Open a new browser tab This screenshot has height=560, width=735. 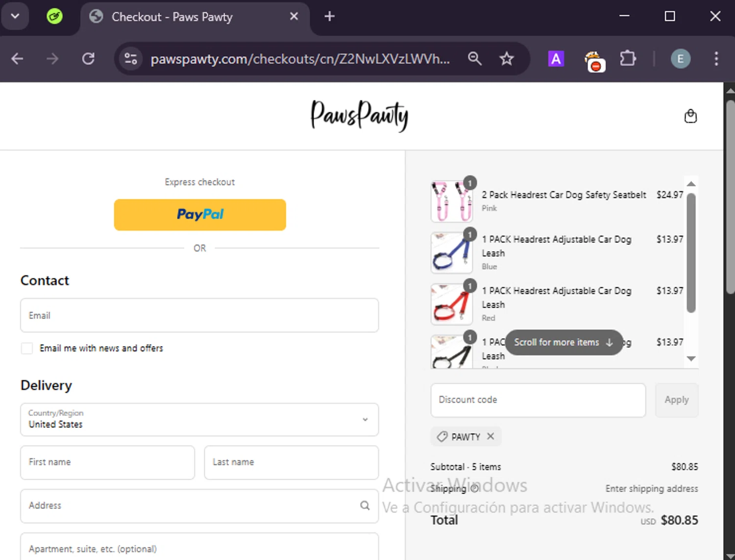pos(330,16)
